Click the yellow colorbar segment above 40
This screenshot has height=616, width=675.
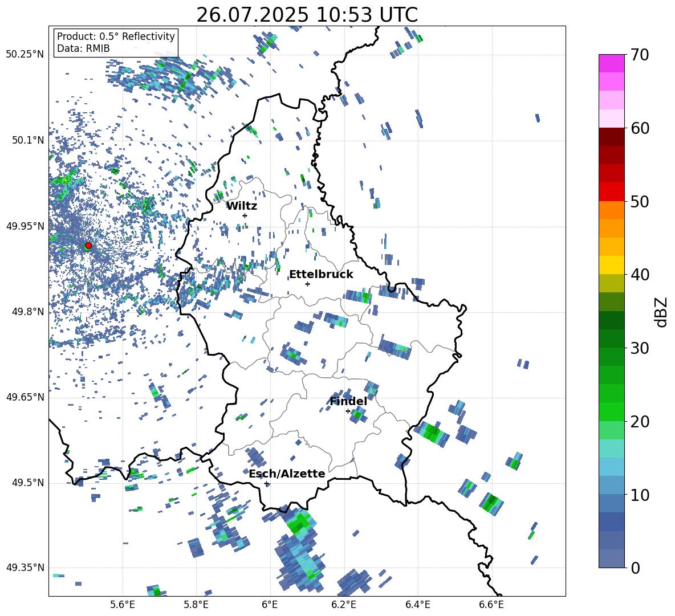click(611, 265)
